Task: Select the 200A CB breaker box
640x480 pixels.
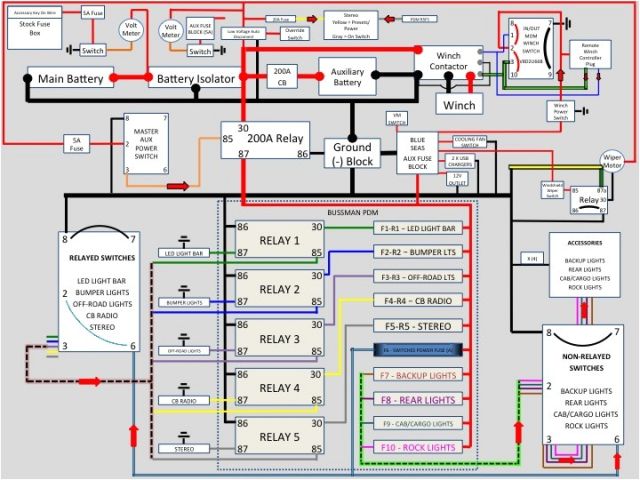Action: 281,77
